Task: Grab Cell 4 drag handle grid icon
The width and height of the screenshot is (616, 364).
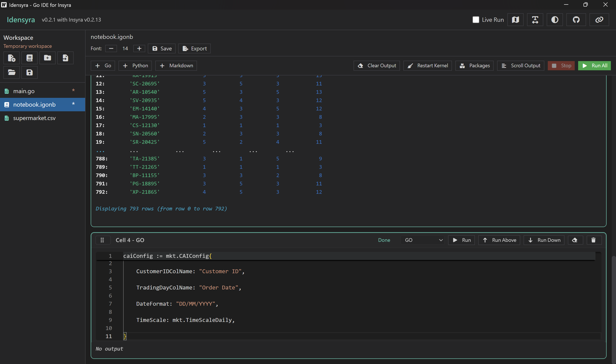Action: coord(102,240)
